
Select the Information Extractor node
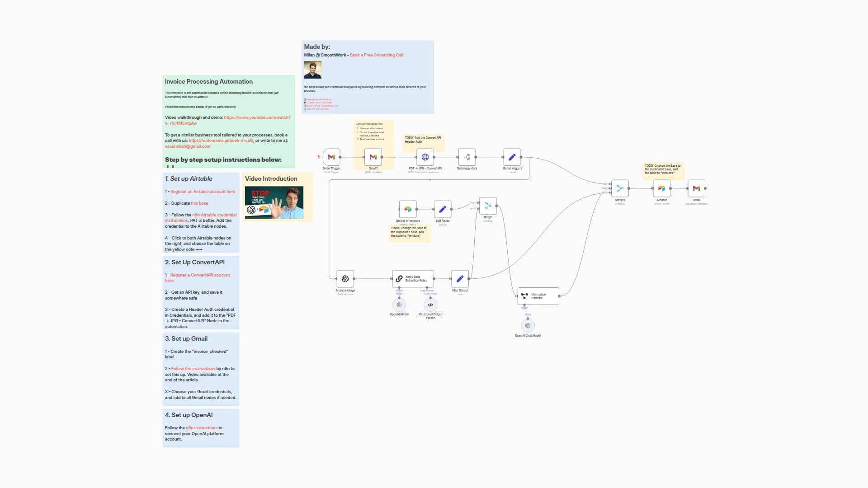538,296
